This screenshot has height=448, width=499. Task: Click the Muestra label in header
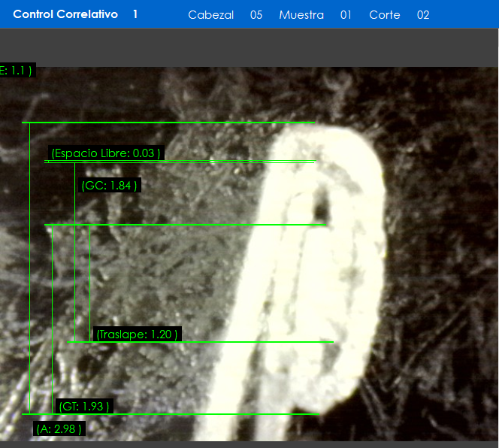point(301,15)
